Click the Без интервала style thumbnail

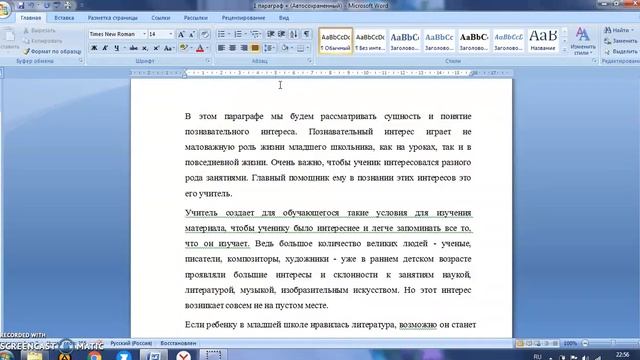(x=370, y=41)
